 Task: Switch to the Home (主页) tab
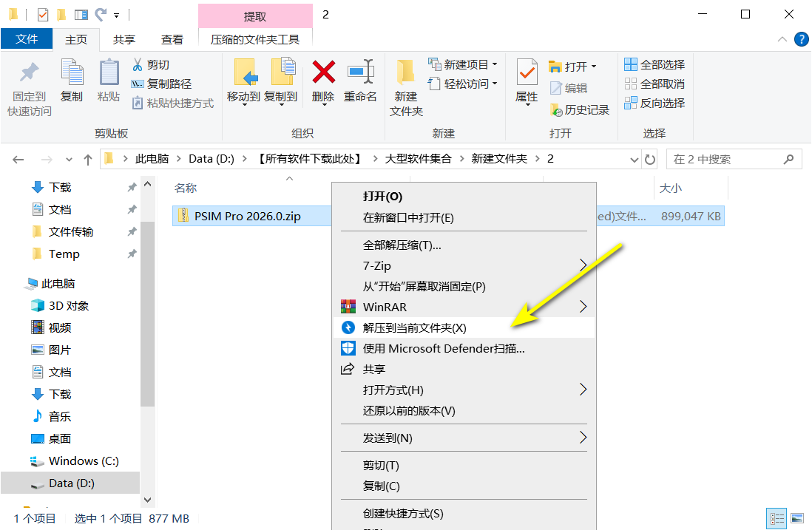76,39
